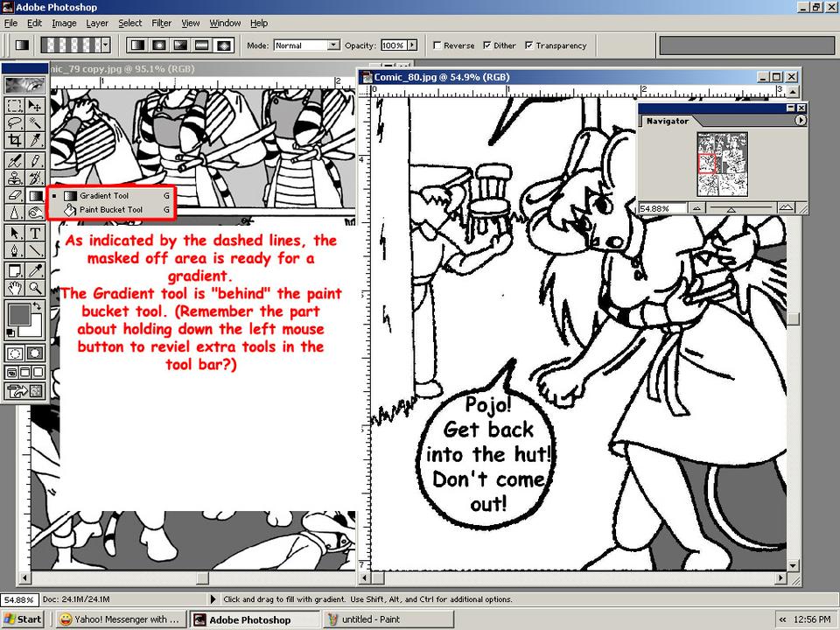This screenshot has height=630, width=840.
Task: Open the Image menu
Action: coord(64,23)
